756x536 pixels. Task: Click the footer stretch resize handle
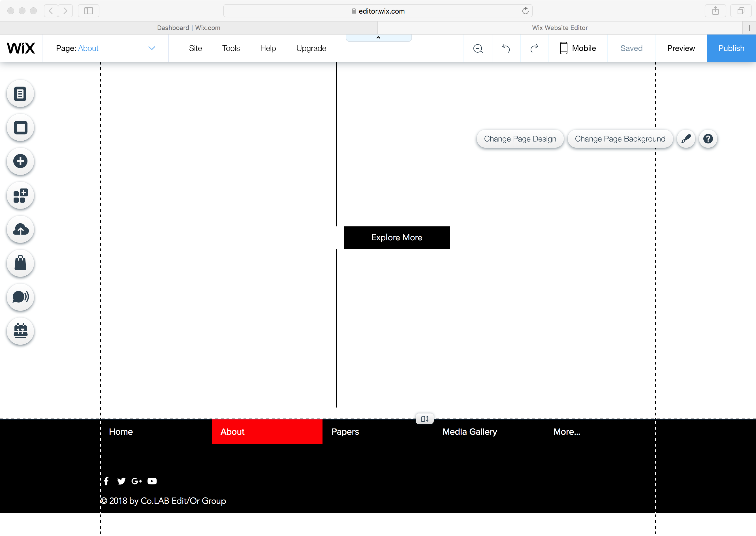(424, 419)
